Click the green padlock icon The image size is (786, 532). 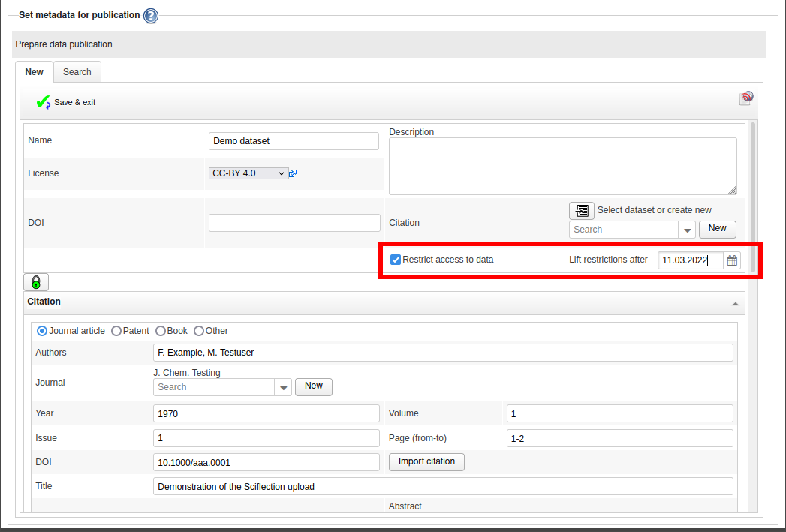click(36, 282)
